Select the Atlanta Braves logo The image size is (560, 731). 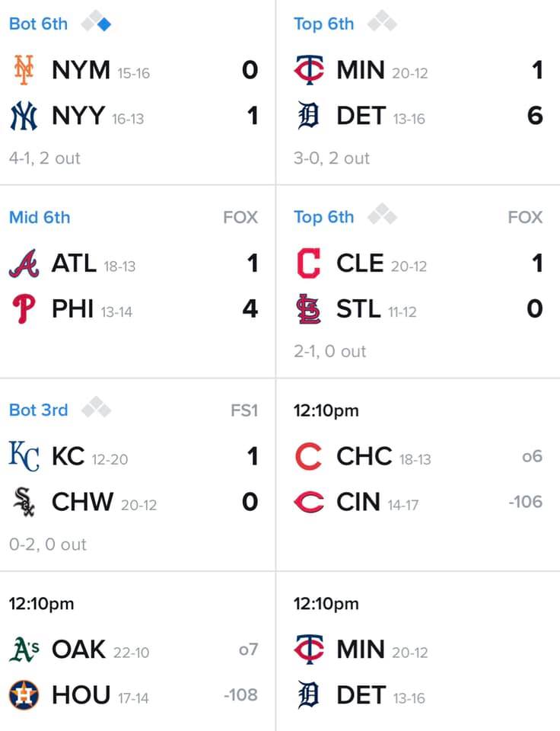point(24,263)
